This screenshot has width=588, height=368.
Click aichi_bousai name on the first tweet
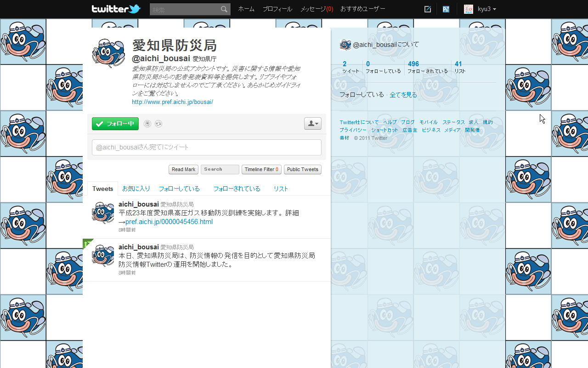pyautogui.click(x=139, y=204)
